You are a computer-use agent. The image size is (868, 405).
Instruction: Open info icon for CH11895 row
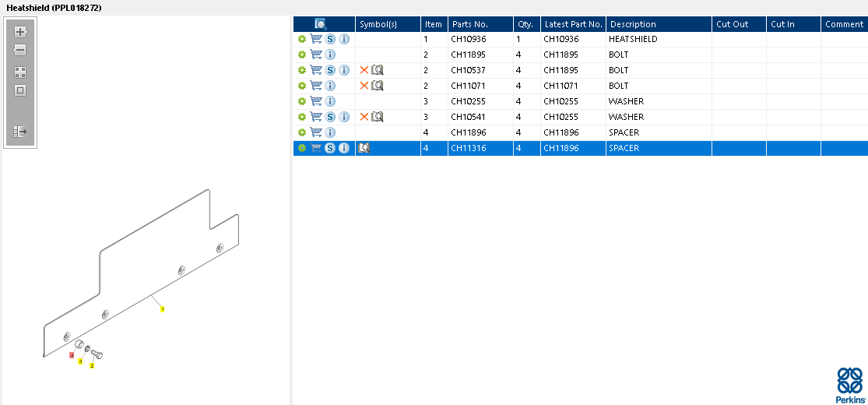pyautogui.click(x=330, y=55)
